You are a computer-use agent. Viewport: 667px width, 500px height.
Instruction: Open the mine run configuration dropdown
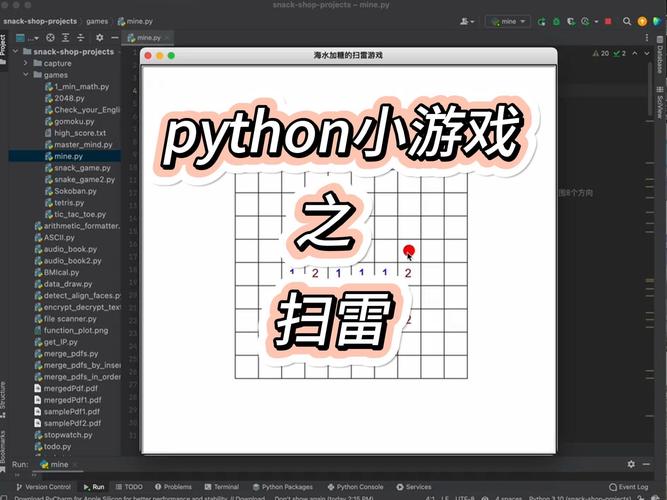[x=508, y=21]
